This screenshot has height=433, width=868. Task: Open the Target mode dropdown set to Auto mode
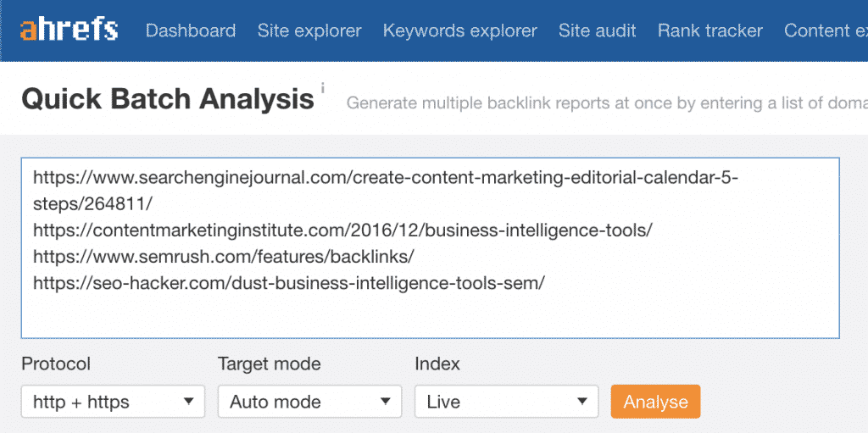click(x=309, y=402)
